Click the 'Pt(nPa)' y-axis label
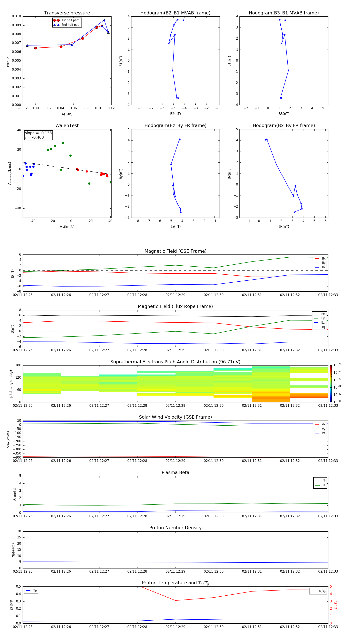This screenshot has width=351, height=644. click(8, 61)
